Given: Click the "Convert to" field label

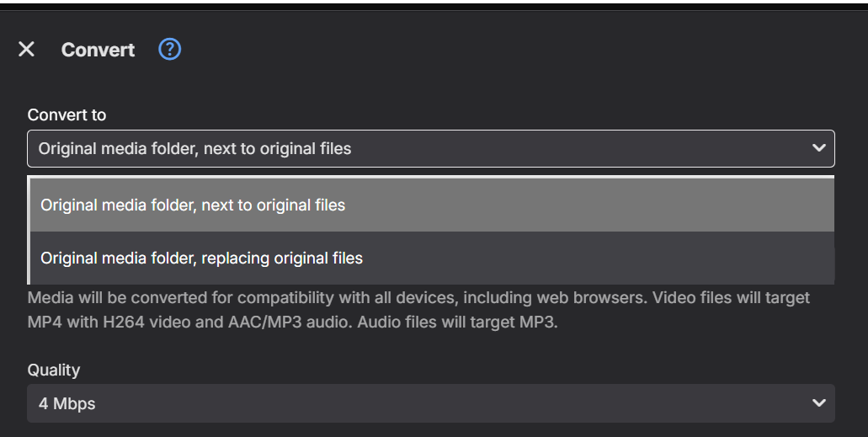Looking at the screenshot, I should (67, 115).
